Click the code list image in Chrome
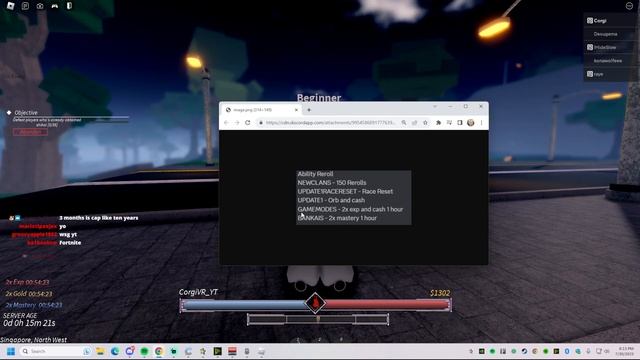This screenshot has width=640, height=360. click(353, 197)
